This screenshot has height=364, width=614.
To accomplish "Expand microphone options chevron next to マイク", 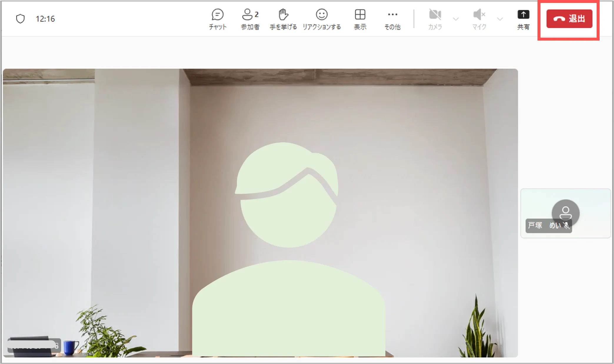I will [500, 19].
